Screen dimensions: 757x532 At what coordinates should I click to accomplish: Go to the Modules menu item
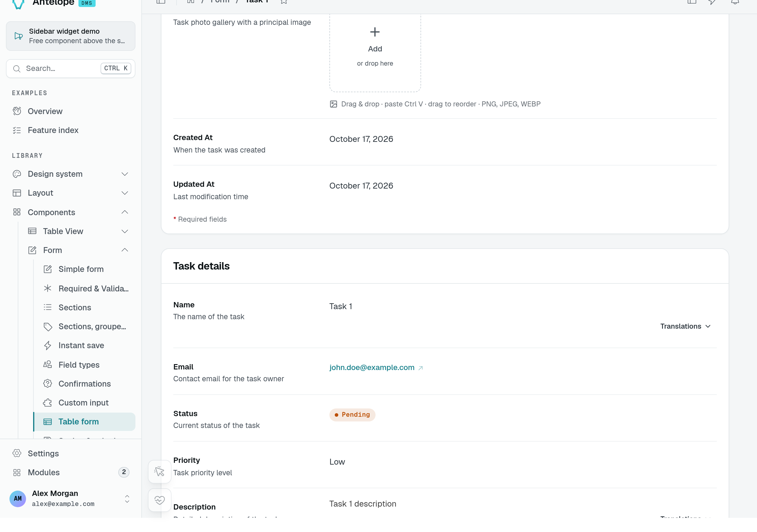tap(71, 472)
